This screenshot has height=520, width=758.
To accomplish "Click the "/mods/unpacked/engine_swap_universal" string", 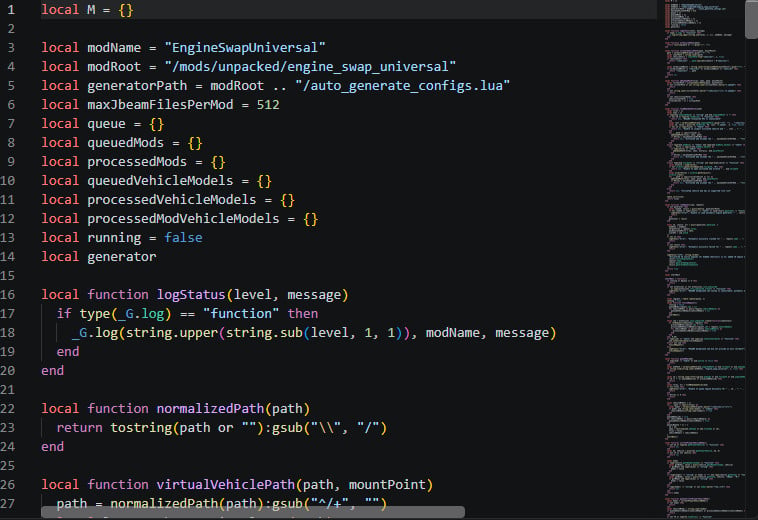I will pos(310,67).
